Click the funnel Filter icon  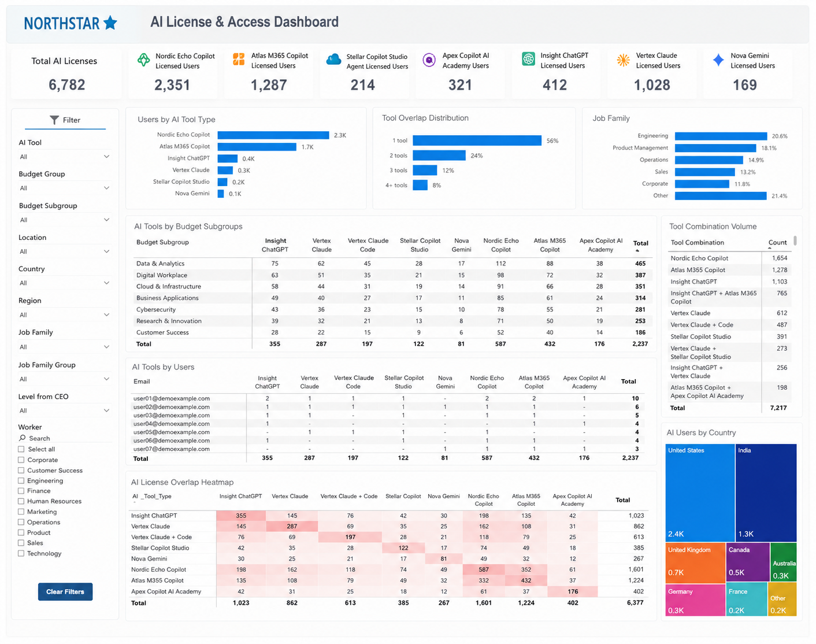[54, 120]
